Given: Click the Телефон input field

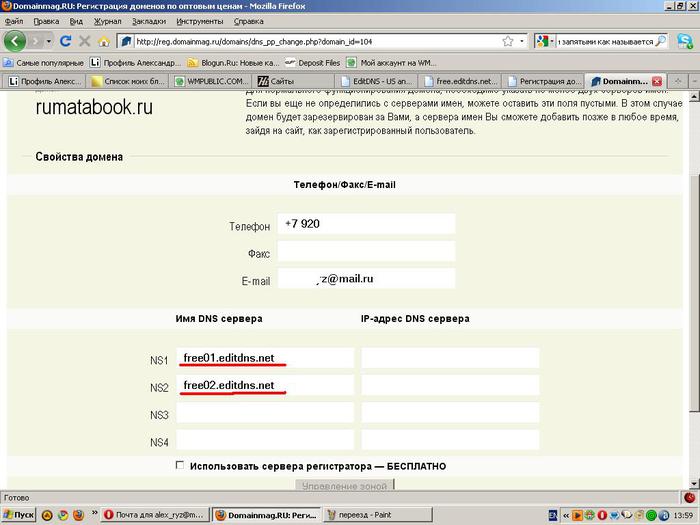Looking at the screenshot, I should click(367, 224).
